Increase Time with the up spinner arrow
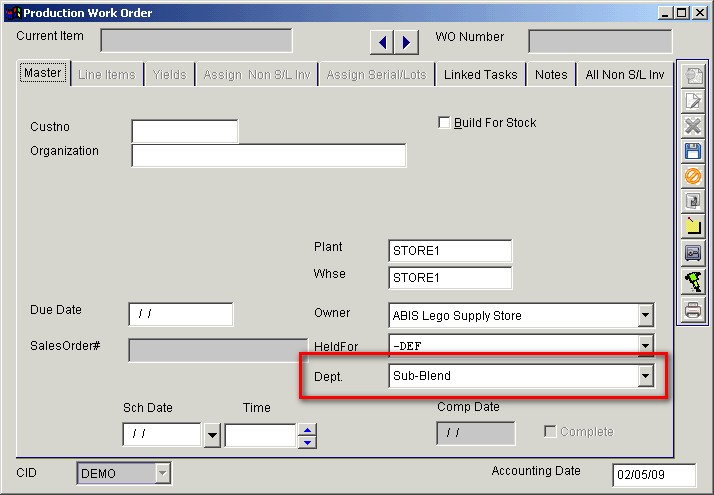 tap(308, 430)
